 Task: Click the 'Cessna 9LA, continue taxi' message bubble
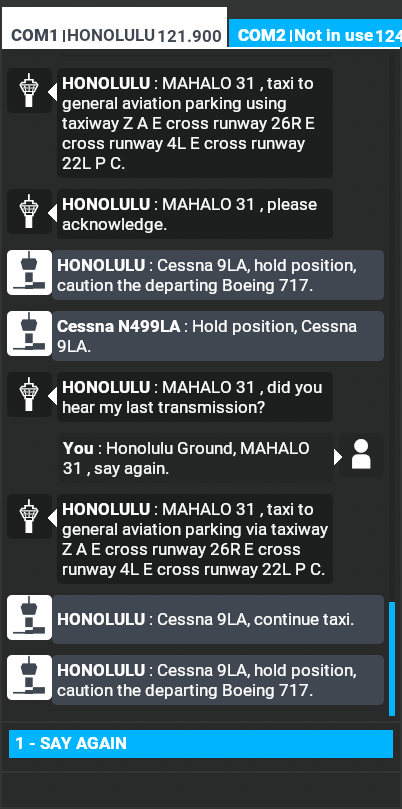[218, 620]
